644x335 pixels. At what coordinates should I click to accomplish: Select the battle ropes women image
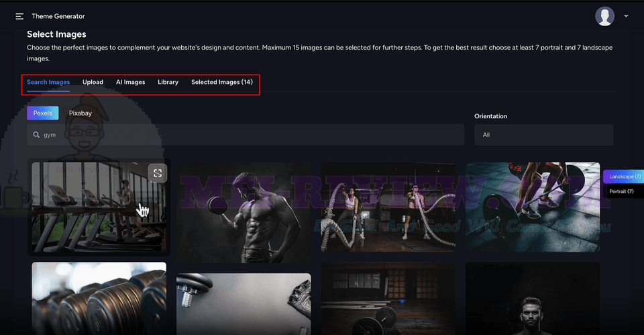(x=388, y=207)
